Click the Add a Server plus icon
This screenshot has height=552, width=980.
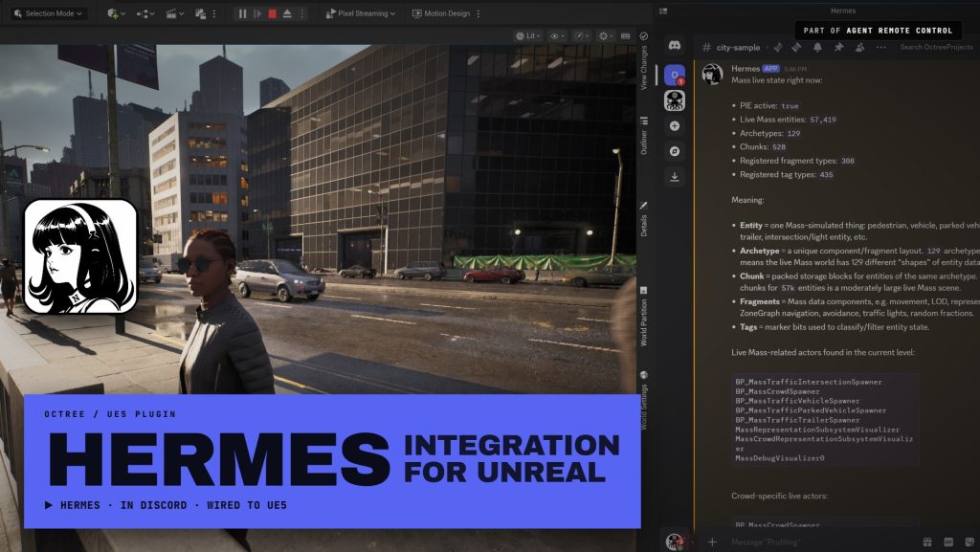click(x=675, y=126)
